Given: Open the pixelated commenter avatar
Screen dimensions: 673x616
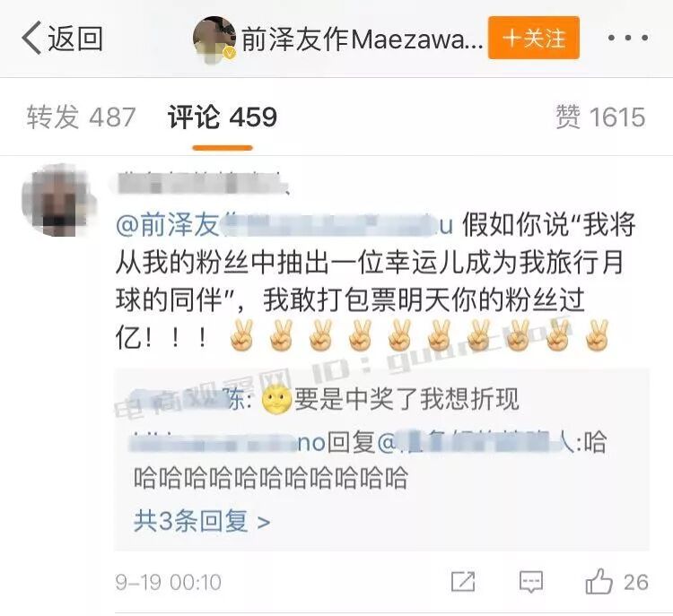Looking at the screenshot, I should [x=57, y=201].
